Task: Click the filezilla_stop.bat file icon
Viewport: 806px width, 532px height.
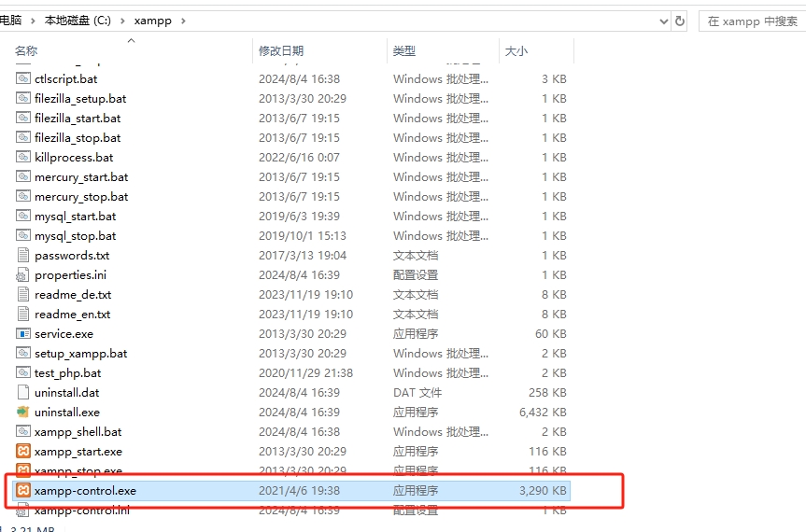Action: [23, 137]
